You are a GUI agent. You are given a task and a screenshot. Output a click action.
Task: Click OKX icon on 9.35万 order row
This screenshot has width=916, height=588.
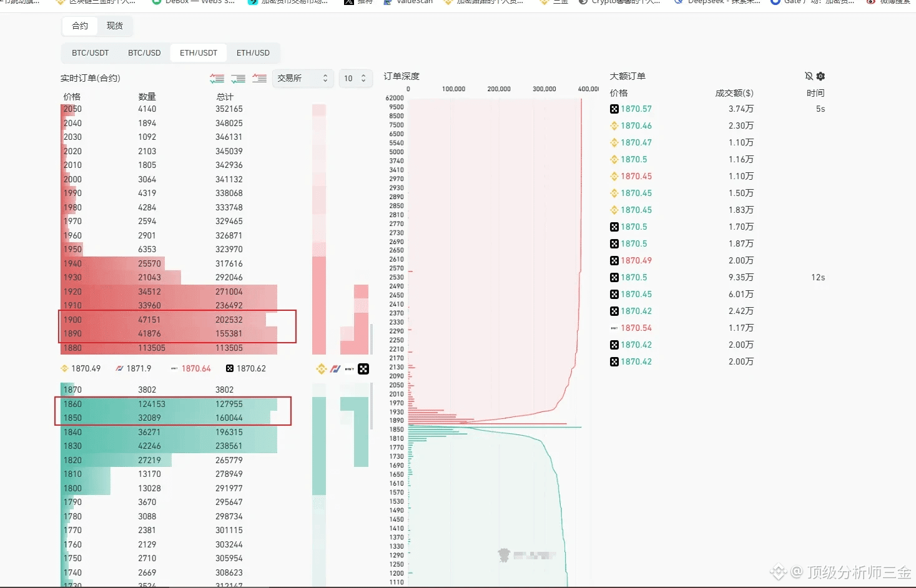pyautogui.click(x=614, y=277)
